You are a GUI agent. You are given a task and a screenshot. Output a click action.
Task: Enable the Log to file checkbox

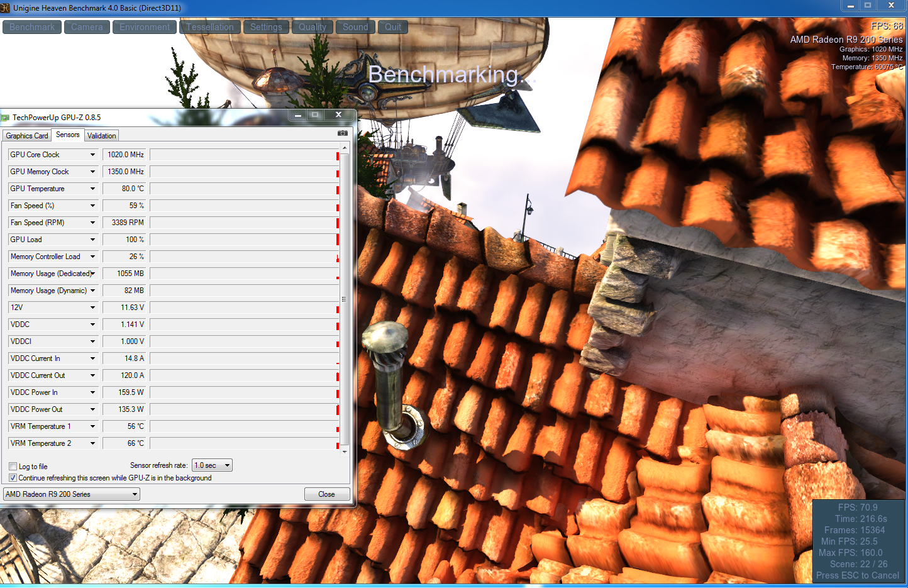coord(13,467)
